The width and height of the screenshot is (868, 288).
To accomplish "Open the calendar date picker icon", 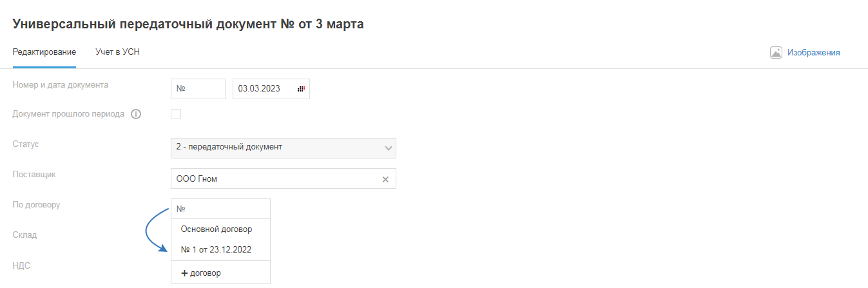I will click(300, 89).
